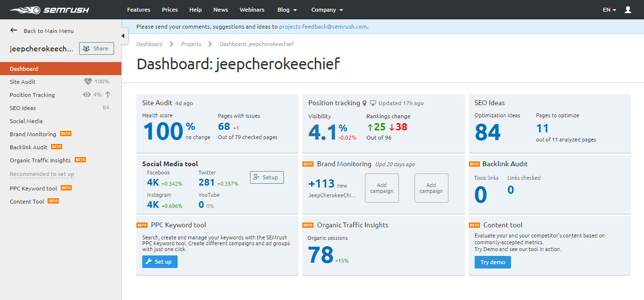Click the Set up button for PPC Keyword
This screenshot has width=644, height=300.
(160, 262)
